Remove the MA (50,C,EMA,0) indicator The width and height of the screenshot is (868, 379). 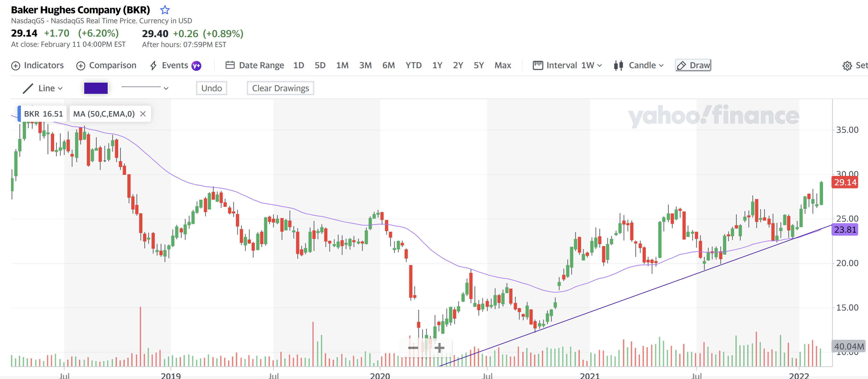[x=143, y=114]
